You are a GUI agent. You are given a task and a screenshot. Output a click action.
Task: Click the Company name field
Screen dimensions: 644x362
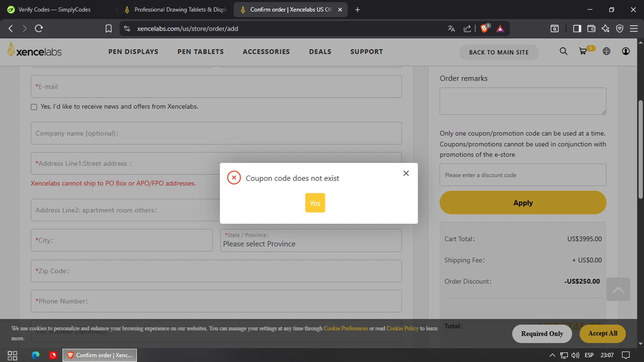tap(216, 133)
